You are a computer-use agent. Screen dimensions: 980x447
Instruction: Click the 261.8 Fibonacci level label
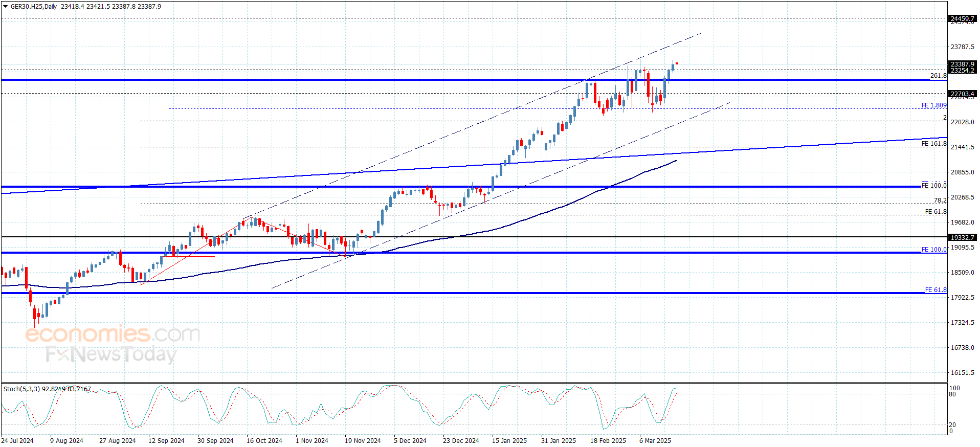click(938, 76)
